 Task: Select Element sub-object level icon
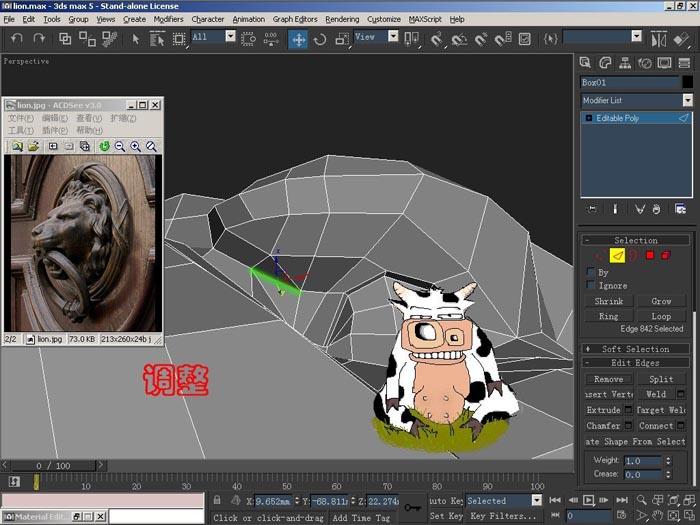(666, 255)
